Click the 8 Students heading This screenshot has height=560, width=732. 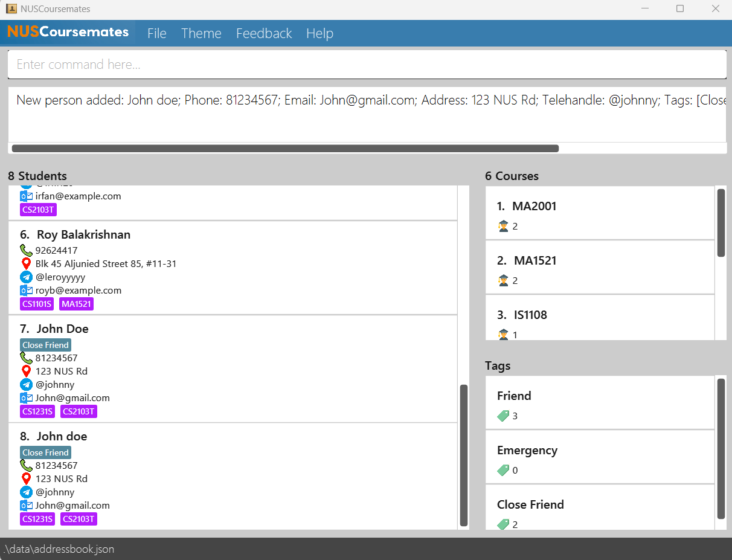[37, 176]
